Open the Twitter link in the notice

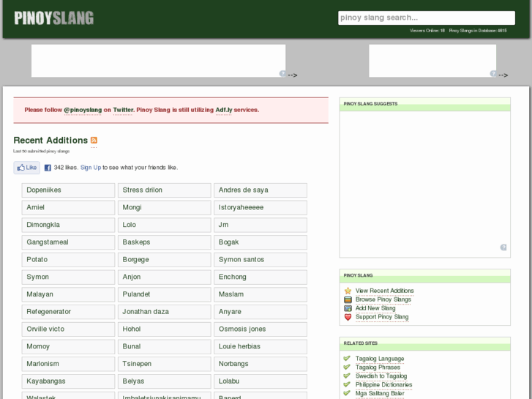point(123,110)
